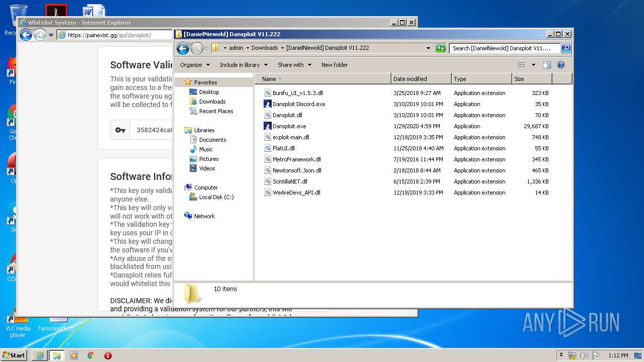Open the Documents library
This screenshot has height=362, width=644.
point(212,140)
